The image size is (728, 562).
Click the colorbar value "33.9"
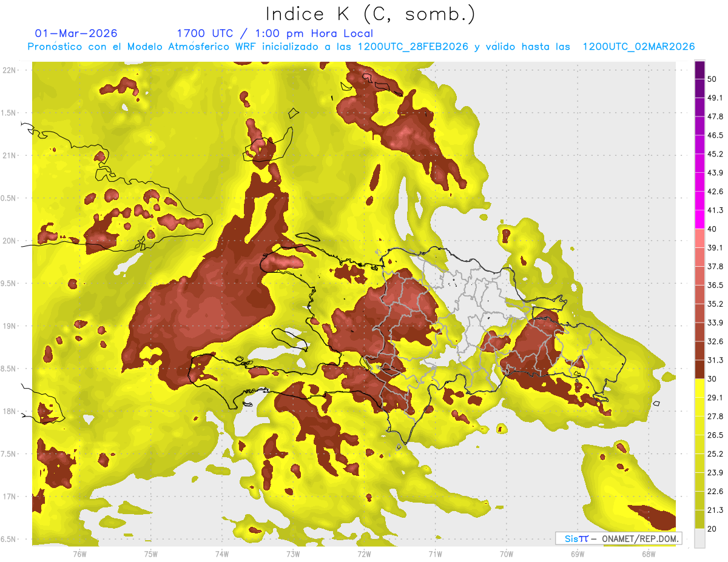[x=715, y=323]
